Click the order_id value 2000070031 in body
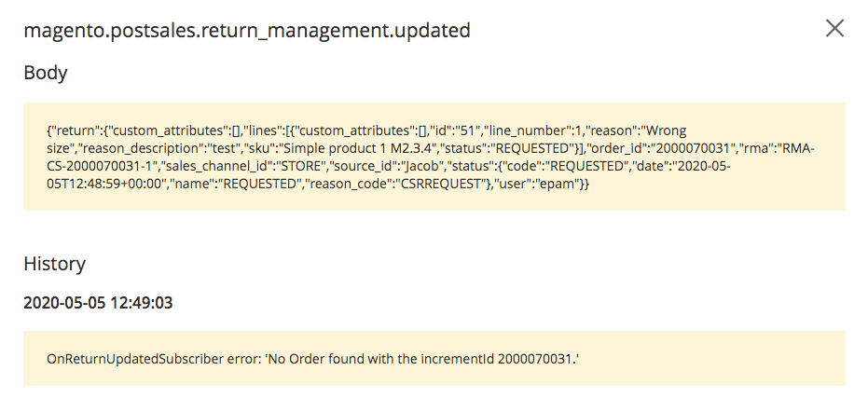 click(x=693, y=149)
